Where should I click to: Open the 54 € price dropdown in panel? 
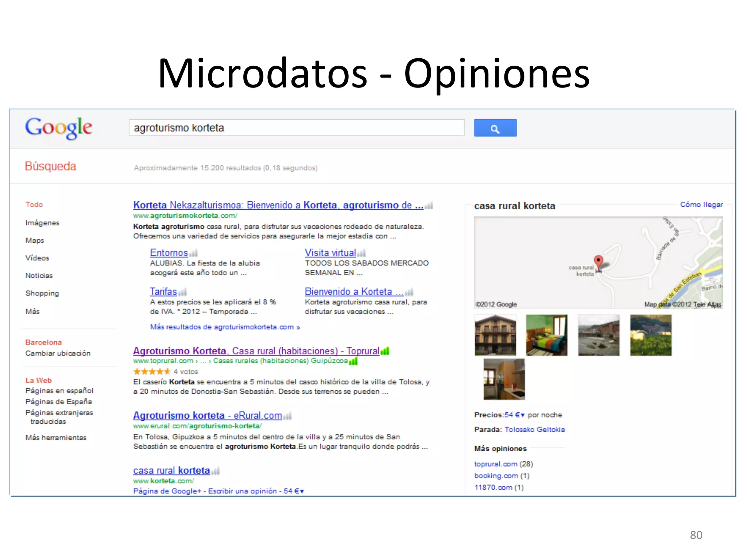coord(514,415)
